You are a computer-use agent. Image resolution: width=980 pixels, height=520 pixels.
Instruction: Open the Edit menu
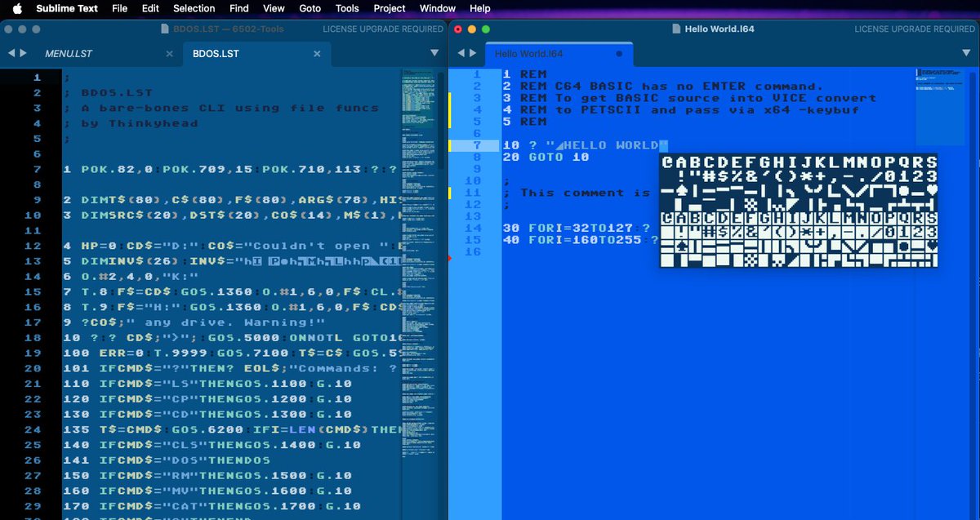150,8
